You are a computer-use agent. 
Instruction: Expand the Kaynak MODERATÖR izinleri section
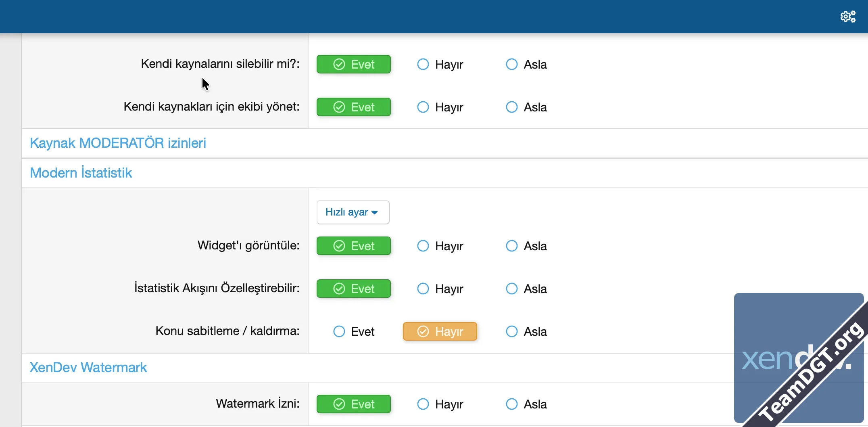click(x=118, y=143)
